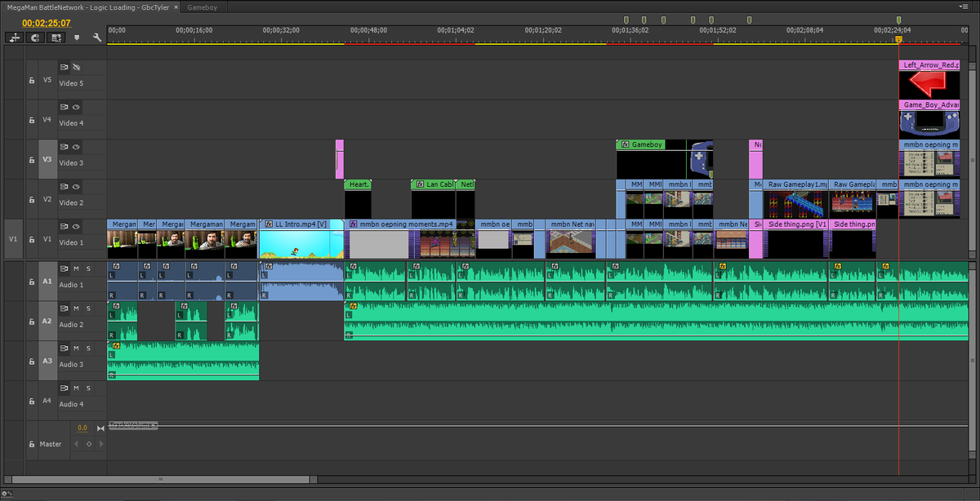Click the Add Marker icon
980x501 pixels.
point(77,38)
